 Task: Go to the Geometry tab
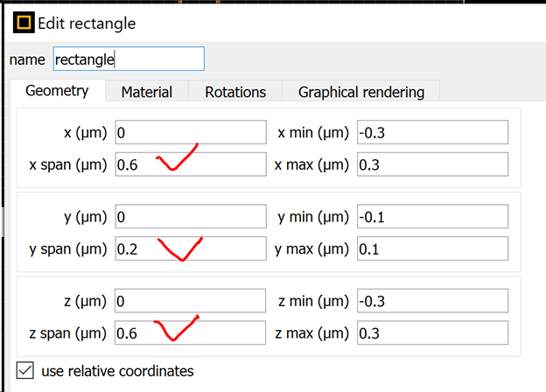57,90
